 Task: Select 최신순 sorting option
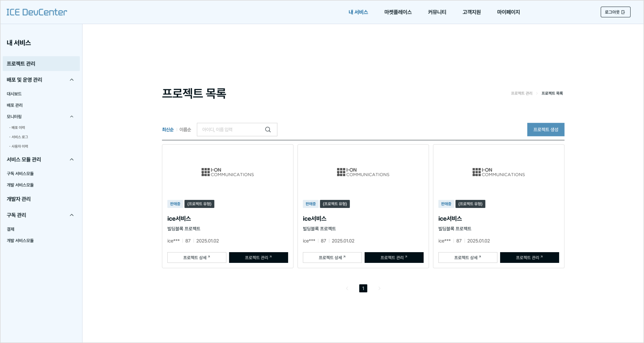coord(168,129)
